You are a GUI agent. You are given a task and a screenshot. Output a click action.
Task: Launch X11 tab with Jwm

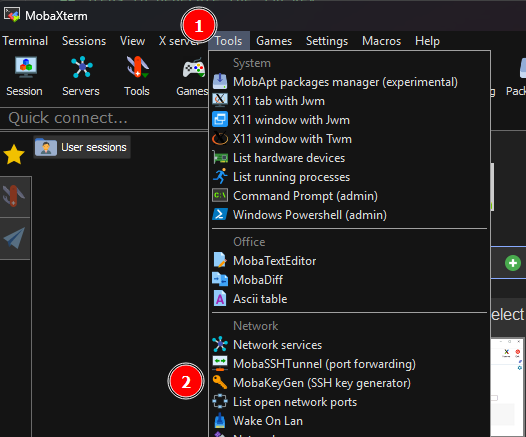click(x=349, y=101)
